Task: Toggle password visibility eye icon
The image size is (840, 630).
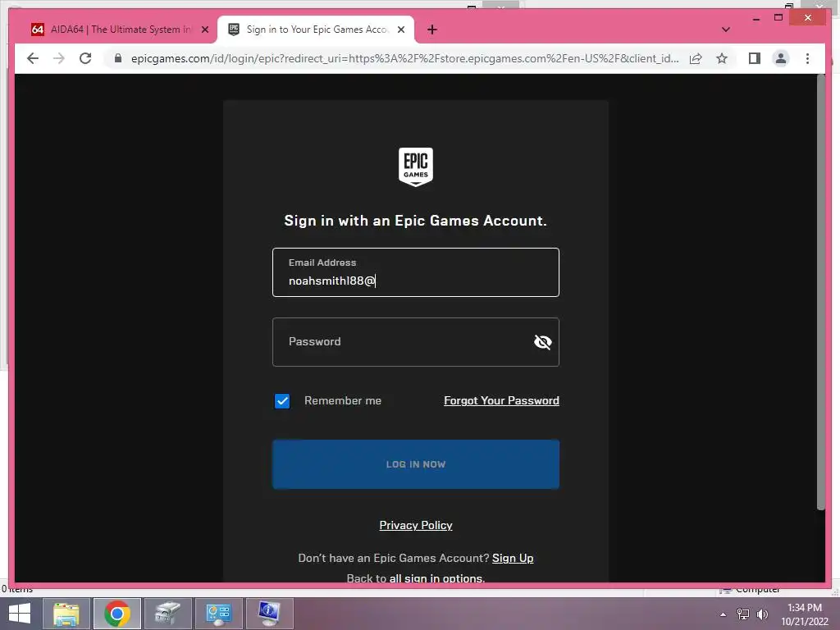Action: [542, 342]
